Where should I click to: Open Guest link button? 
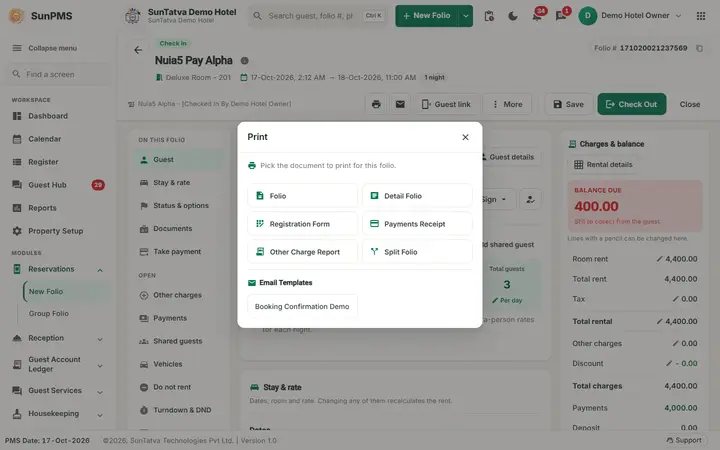[446, 104]
